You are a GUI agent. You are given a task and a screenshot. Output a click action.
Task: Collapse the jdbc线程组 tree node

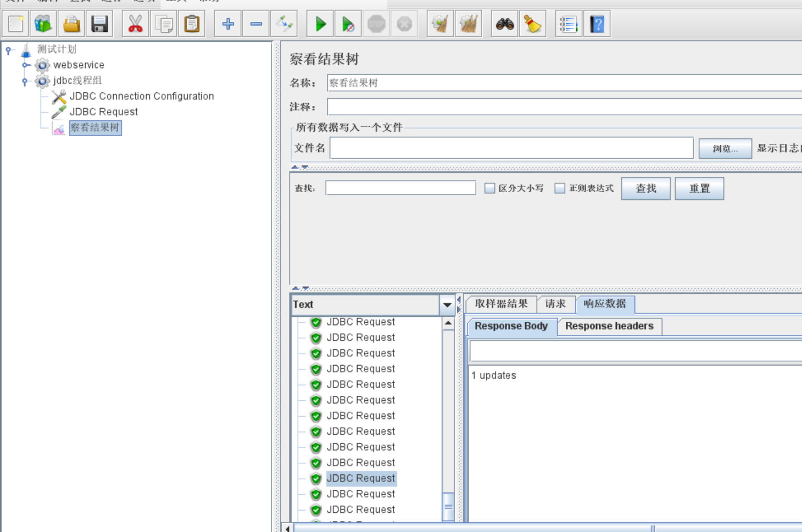click(x=25, y=81)
